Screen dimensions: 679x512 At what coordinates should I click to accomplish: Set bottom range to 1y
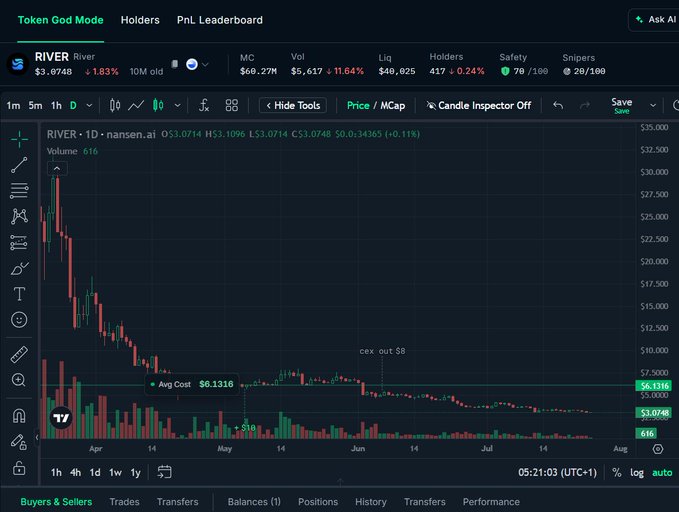point(136,472)
